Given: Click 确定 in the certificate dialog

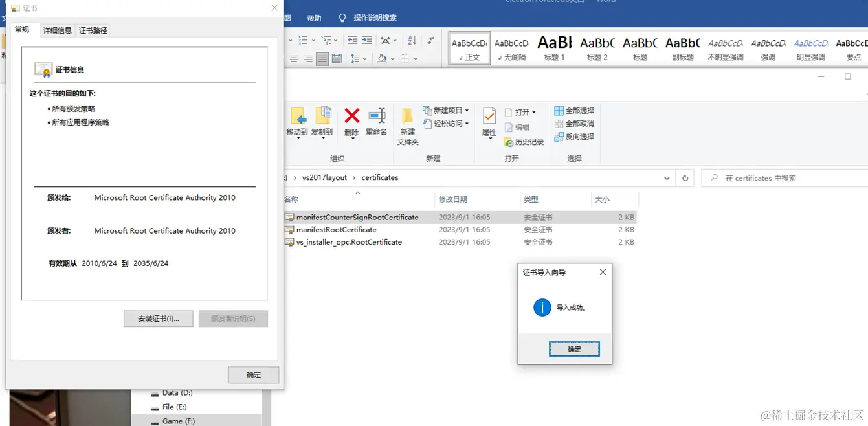Looking at the screenshot, I should coord(254,375).
